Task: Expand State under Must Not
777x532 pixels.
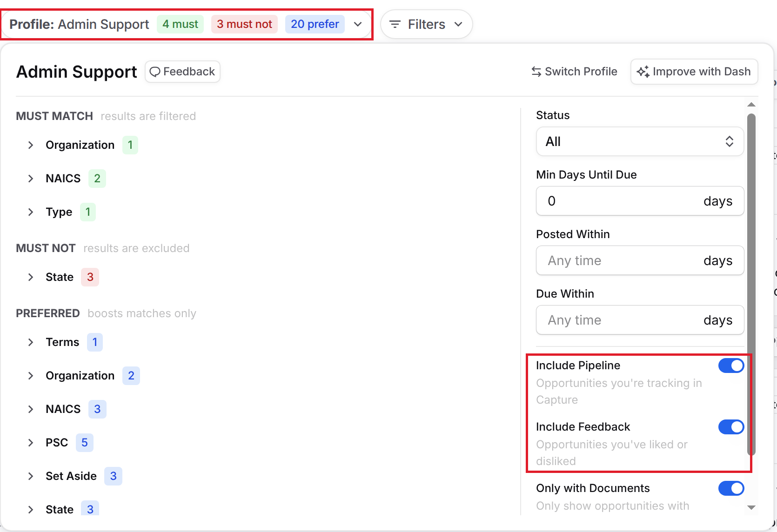Action: (31, 277)
